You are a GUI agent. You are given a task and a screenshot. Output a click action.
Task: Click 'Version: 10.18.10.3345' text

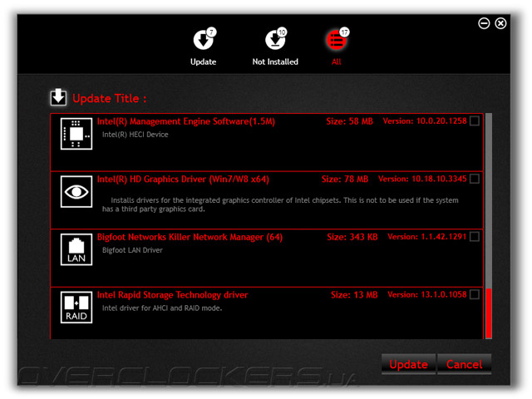click(x=422, y=179)
